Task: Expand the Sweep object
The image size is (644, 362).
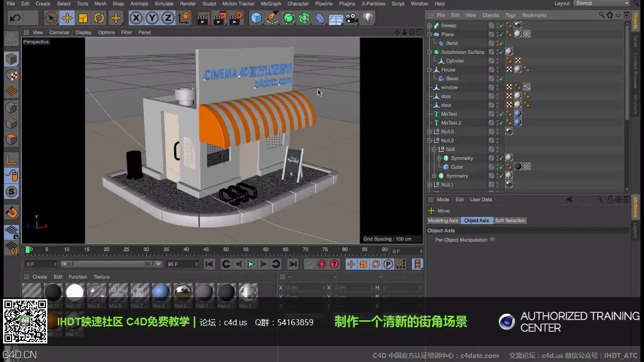Action: (430, 25)
